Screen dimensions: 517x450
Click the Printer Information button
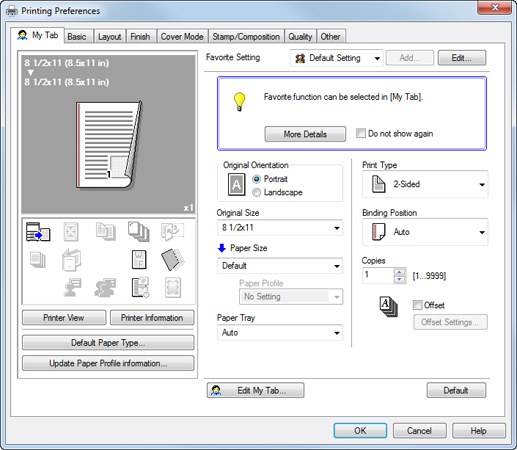[x=152, y=318]
